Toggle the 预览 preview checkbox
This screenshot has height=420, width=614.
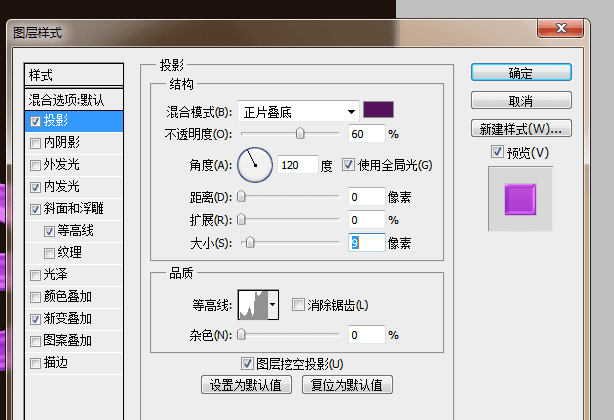[497, 151]
